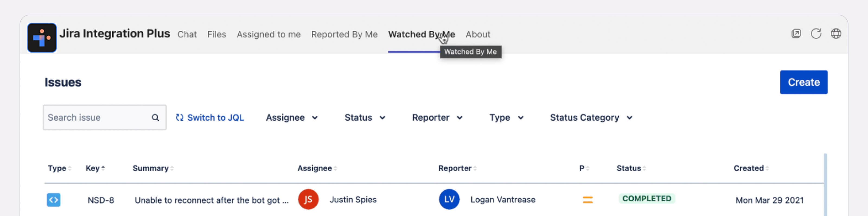Image resolution: width=868 pixels, height=216 pixels.
Task: Click the medium priority icon for NSD-8
Action: tap(588, 200)
